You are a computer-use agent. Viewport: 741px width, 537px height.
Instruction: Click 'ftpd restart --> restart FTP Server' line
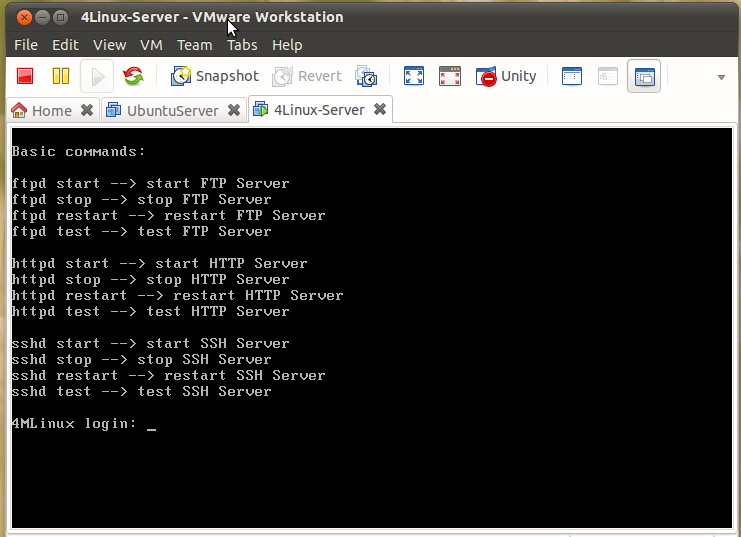168,216
